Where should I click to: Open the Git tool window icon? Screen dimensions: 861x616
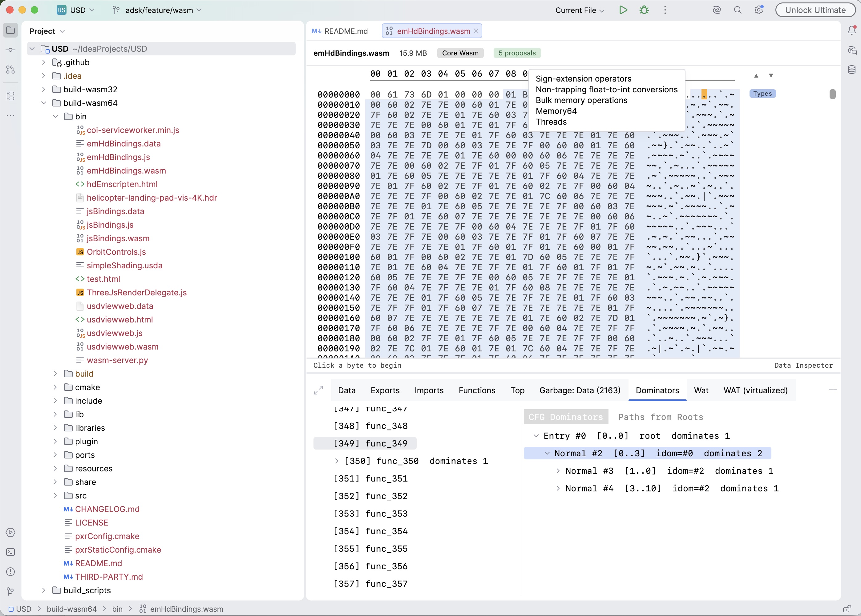(x=11, y=592)
